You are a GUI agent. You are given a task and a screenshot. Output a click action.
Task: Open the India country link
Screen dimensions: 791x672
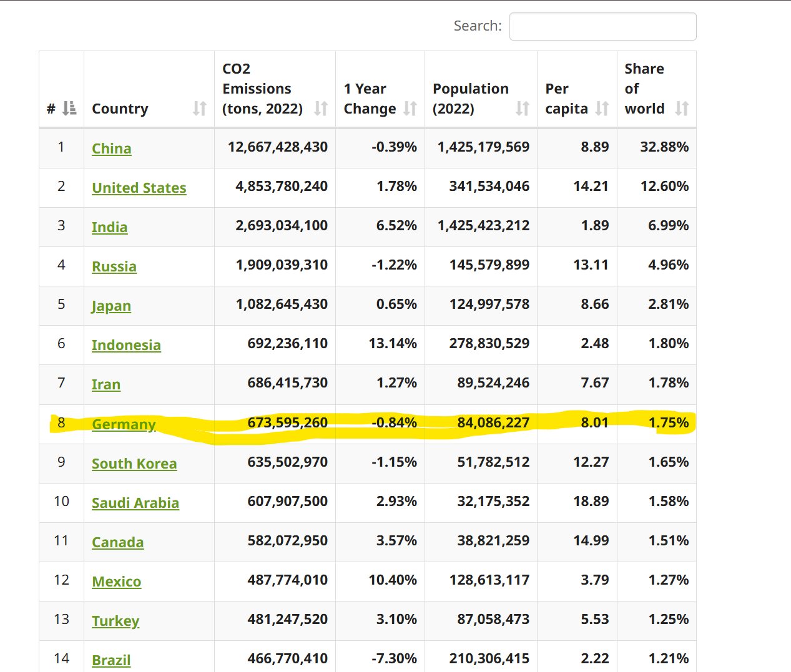(x=110, y=227)
